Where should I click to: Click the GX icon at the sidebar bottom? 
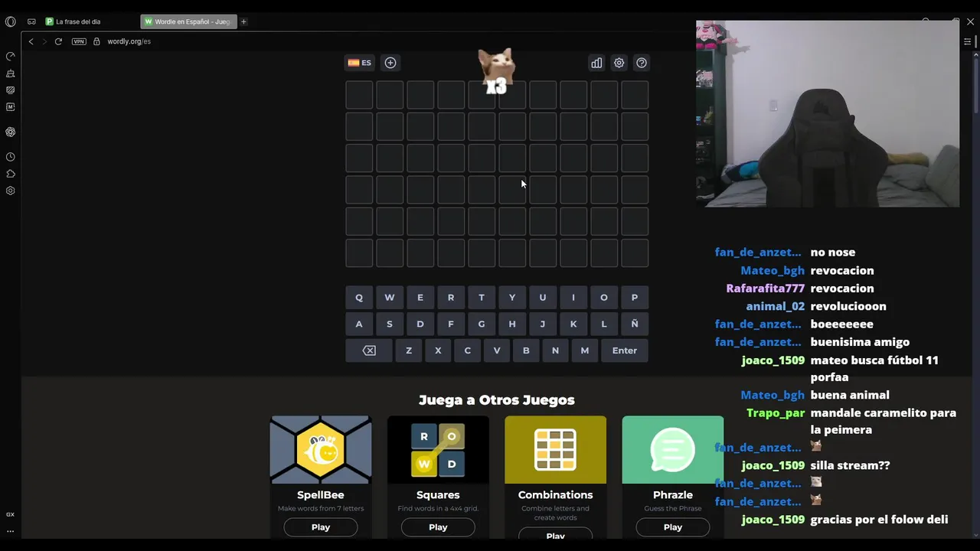click(11, 514)
